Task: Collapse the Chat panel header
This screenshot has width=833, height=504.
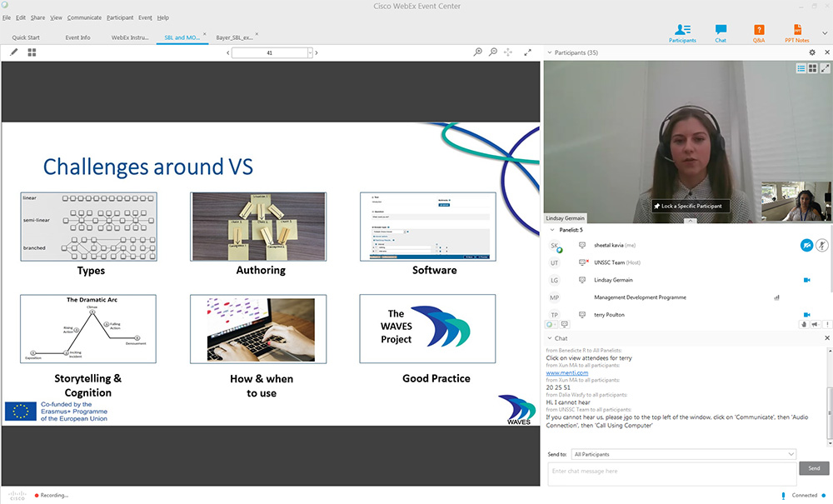Action: [550, 338]
